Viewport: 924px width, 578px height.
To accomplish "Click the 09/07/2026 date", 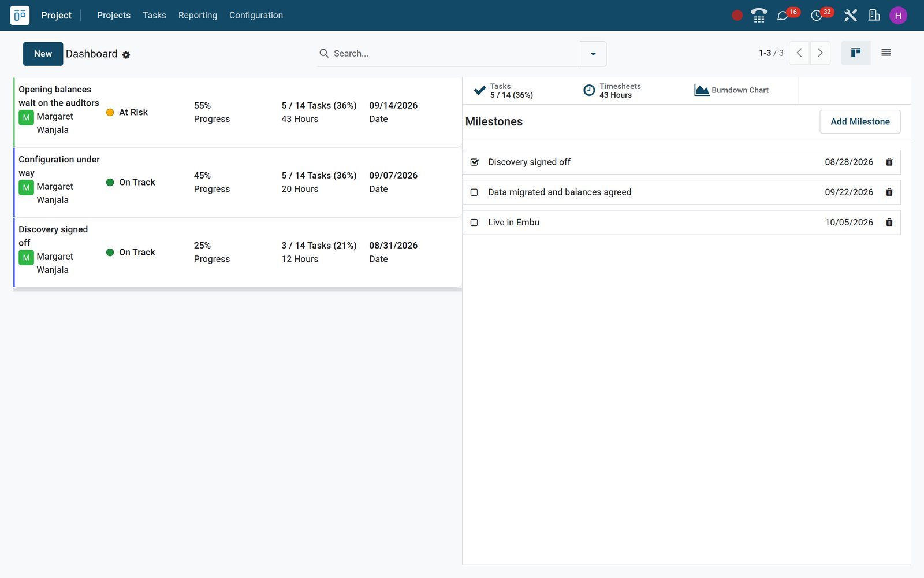I will tap(393, 176).
